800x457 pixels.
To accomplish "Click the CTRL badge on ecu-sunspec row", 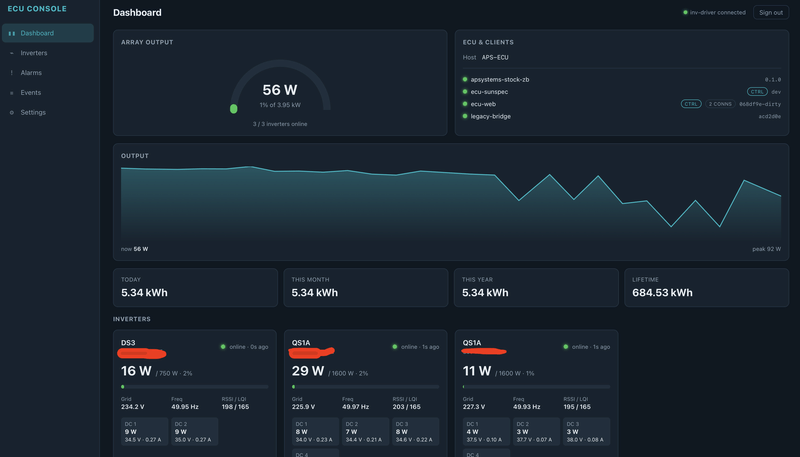I will (757, 92).
